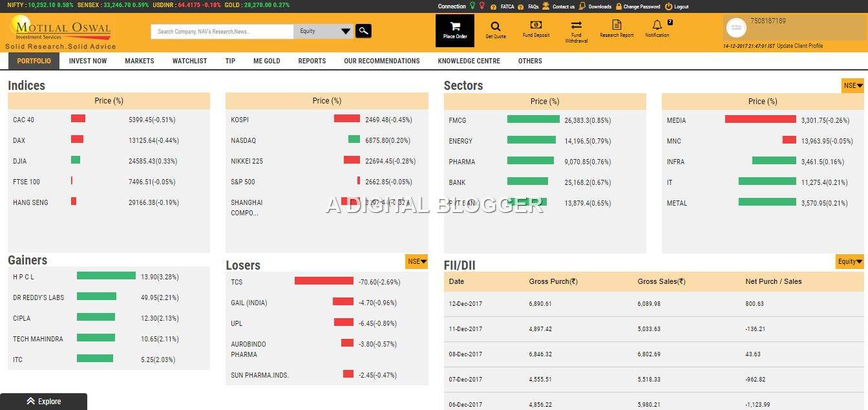Click the Logout power icon

tap(668, 6)
